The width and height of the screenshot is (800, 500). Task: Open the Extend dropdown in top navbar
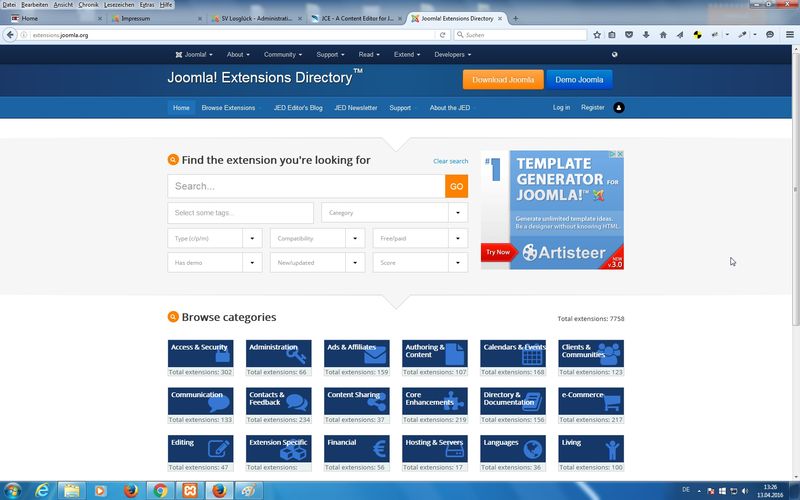tap(407, 55)
